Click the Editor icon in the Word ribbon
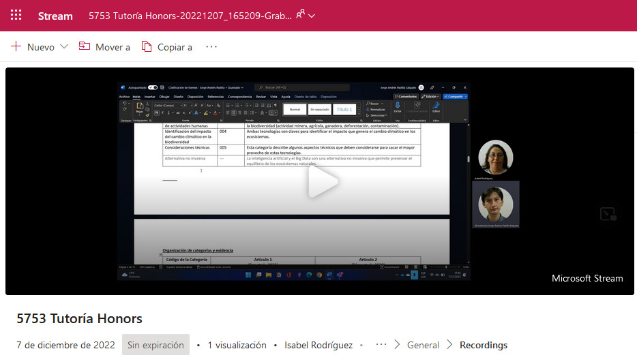The image size is (637, 364). pos(436,106)
